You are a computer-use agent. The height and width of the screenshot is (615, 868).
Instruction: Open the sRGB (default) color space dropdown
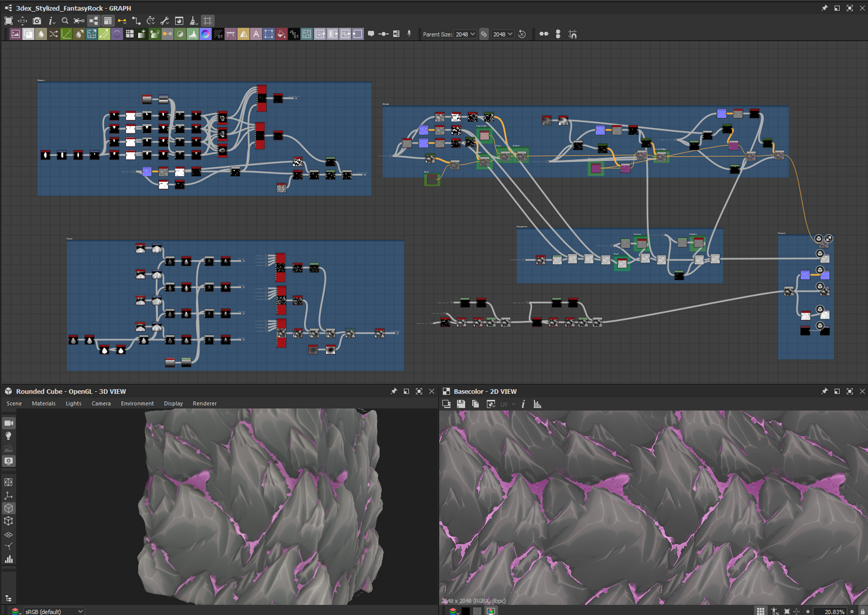53,611
